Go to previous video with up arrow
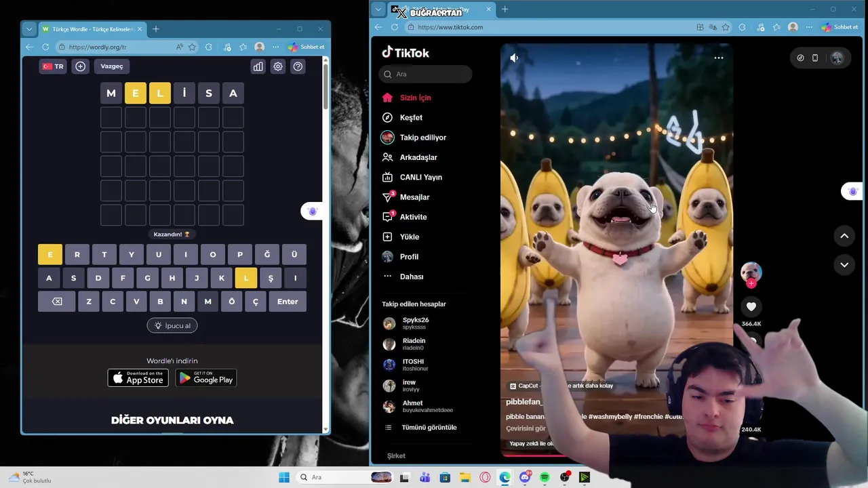This screenshot has height=488, width=868. pos(844,236)
